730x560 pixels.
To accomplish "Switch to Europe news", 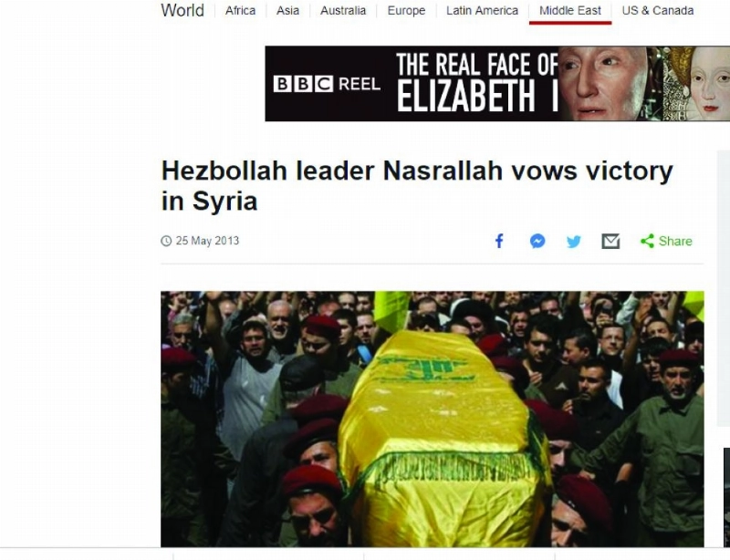I will [406, 10].
